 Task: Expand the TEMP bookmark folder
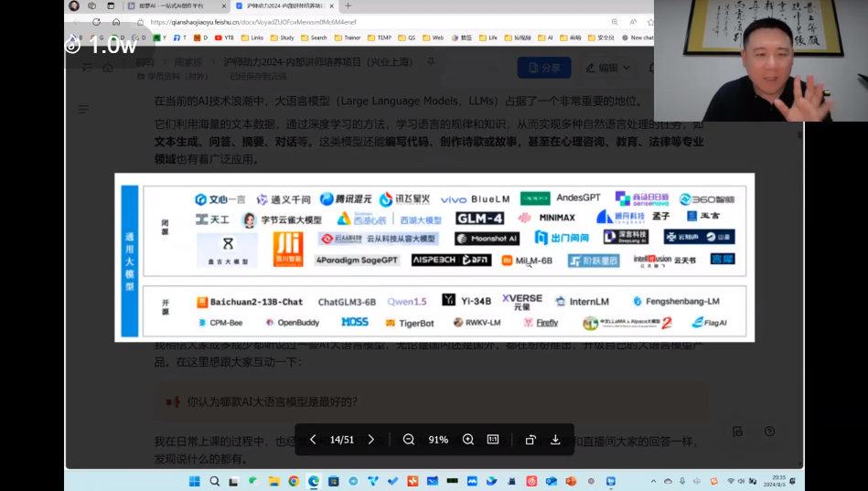(380, 37)
